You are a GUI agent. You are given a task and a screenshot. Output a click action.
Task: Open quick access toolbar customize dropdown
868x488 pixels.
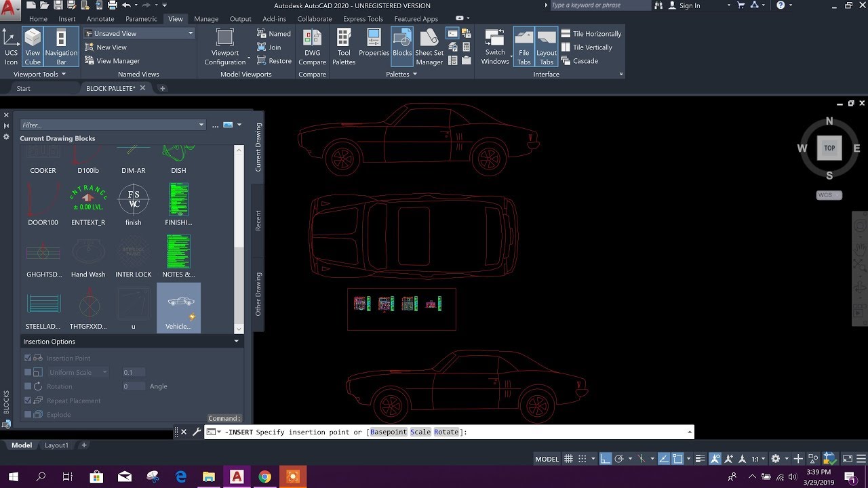[163, 5]
